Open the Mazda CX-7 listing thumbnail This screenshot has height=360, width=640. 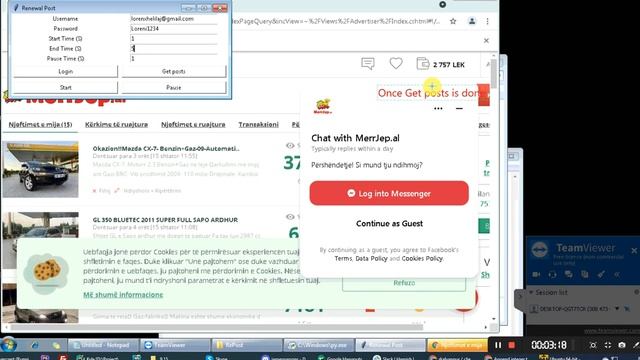(40, 169)
